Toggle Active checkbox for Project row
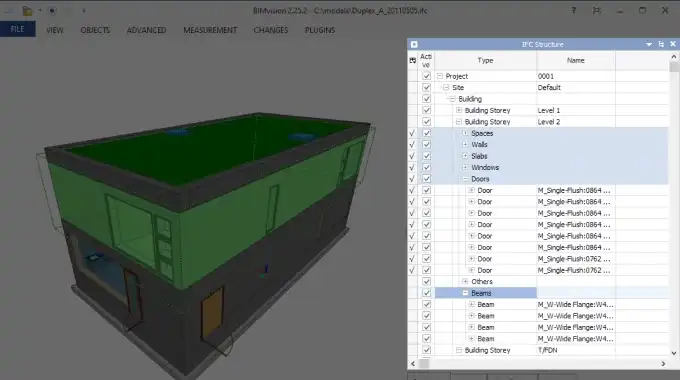The width and height of the screenshot is (680, 380). click(x=426, y=76)
